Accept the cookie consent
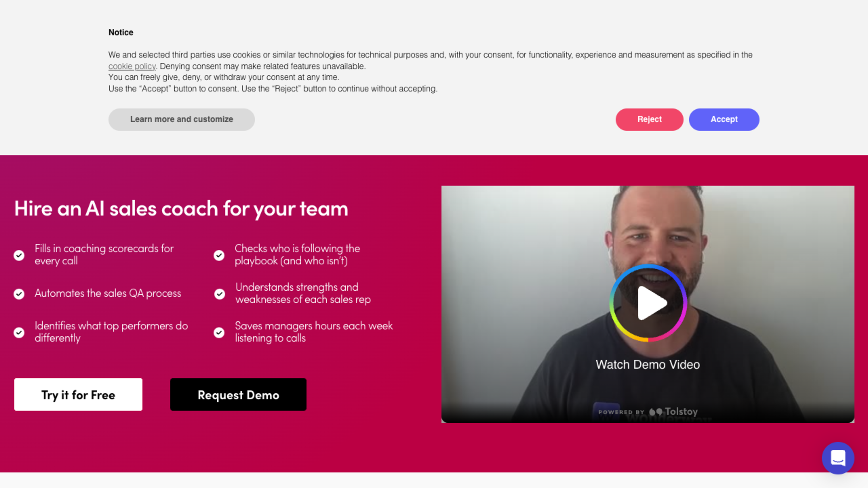 pyautogui.click(x=724, y=119)
